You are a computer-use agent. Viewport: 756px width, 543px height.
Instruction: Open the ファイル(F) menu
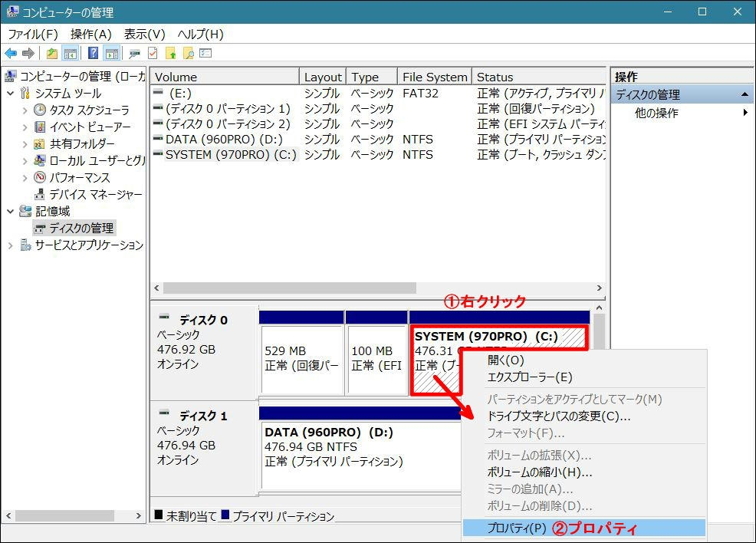coord(33,35)
